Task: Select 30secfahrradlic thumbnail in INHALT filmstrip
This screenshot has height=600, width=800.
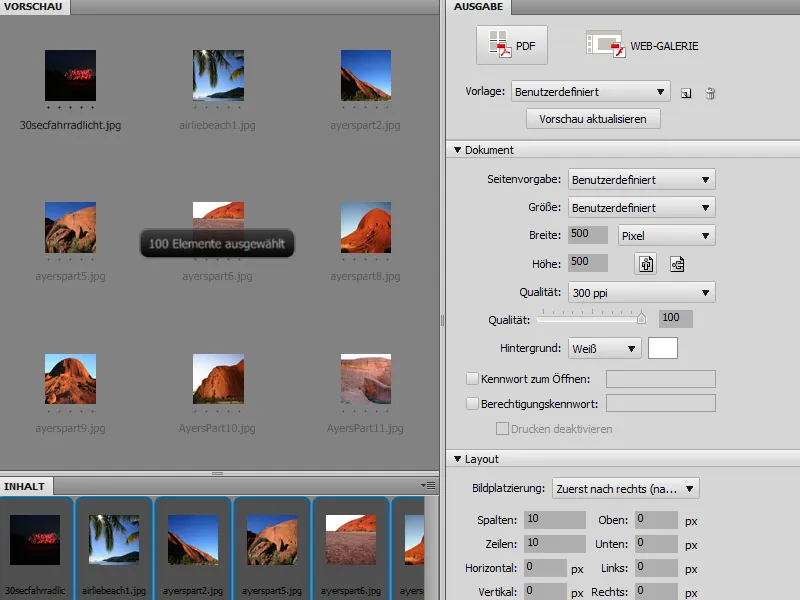Action: [x=35, y=540]
